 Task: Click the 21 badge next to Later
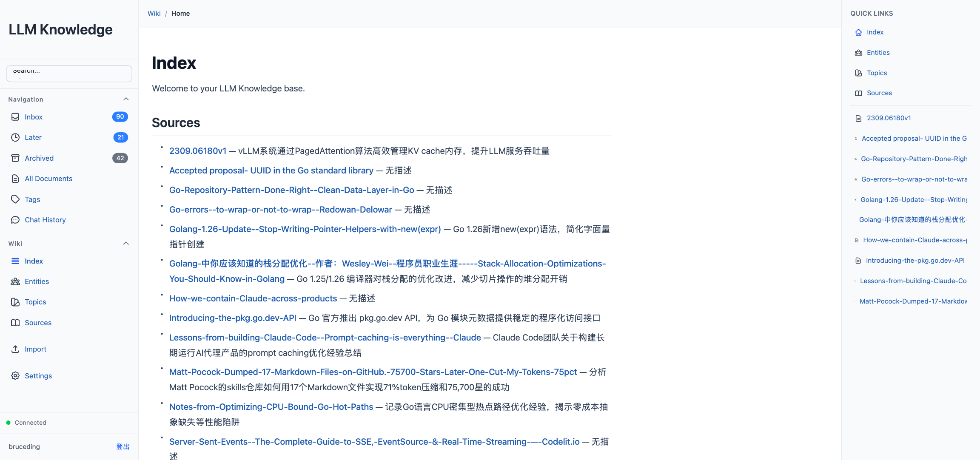pos(120,137)
